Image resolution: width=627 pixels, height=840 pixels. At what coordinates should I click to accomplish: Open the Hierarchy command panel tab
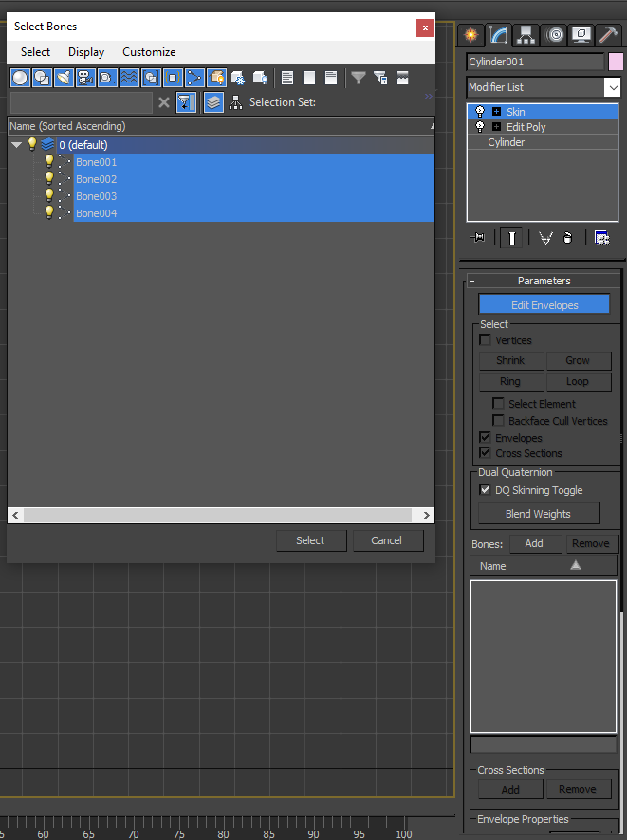pos(526,36)
